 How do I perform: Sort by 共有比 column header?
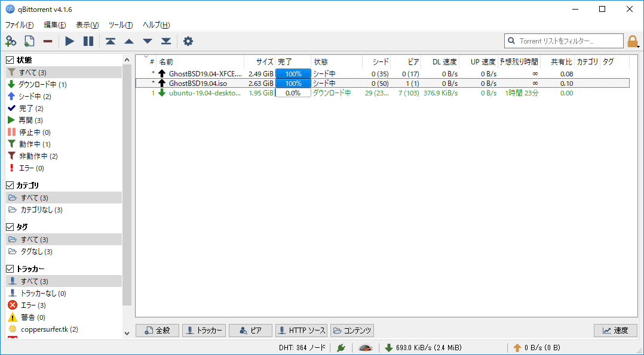point(557,62)
